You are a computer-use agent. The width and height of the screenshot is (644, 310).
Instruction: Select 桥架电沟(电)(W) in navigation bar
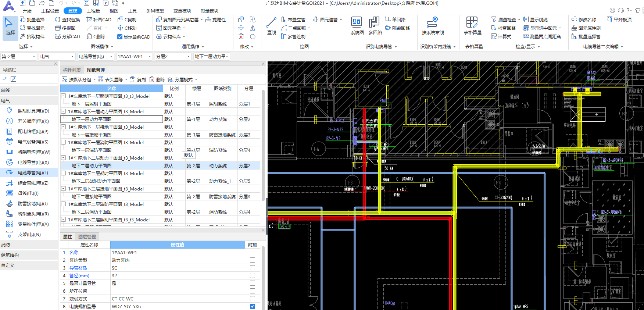coord(29,152)
